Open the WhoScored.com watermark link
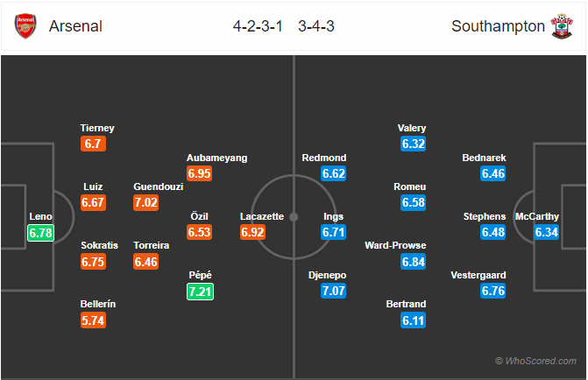 (536, 361)
